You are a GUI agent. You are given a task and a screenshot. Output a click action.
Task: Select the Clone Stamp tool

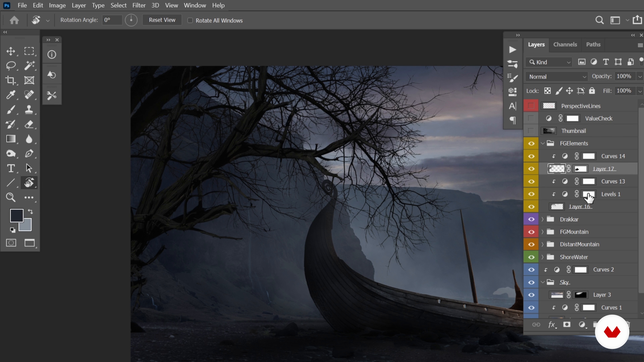coord(29,109)
